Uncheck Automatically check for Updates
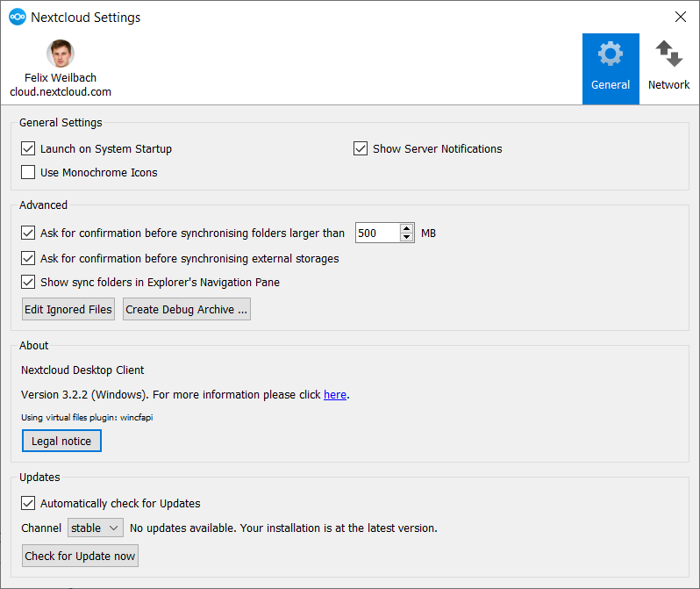The height and width of the screenshot is (589, 700). click(x=28, y=504)
